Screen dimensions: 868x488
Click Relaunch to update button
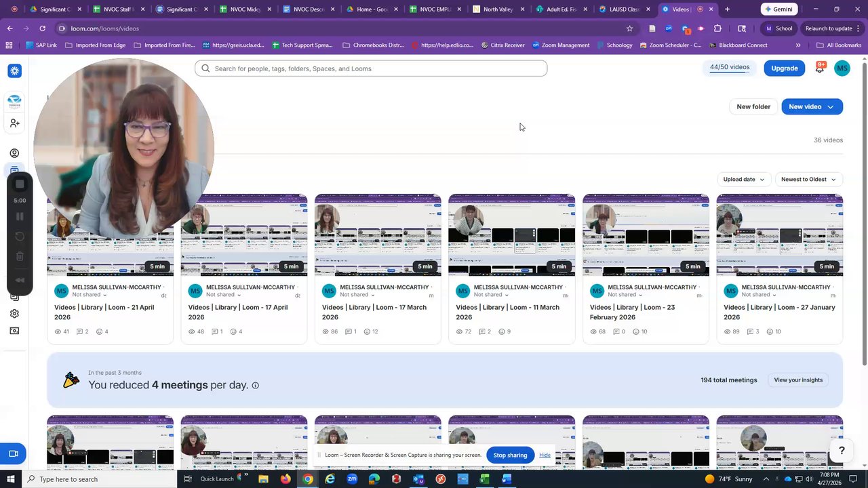tap(829, 28)
